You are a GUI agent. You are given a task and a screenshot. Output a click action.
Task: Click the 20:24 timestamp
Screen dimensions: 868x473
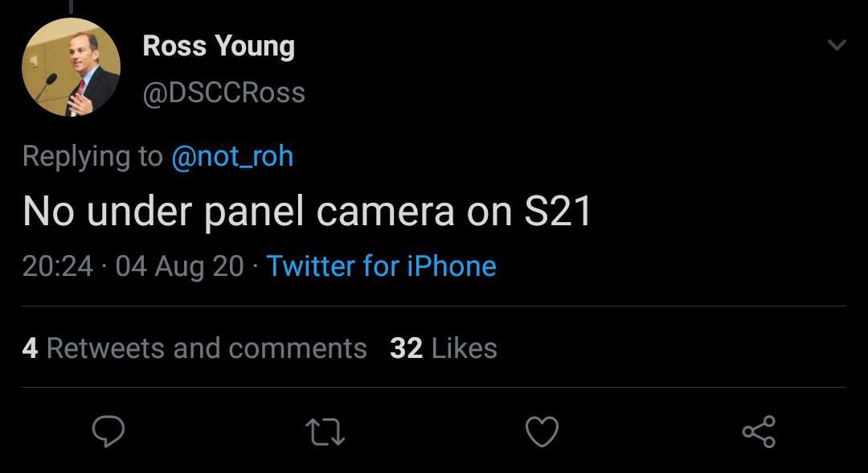58,265
